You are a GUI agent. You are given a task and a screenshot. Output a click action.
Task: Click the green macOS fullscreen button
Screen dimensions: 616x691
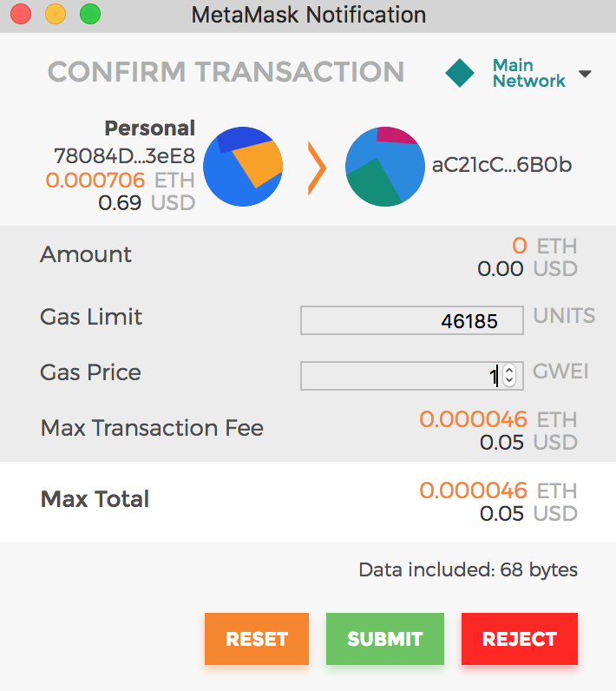coord(90,14)
